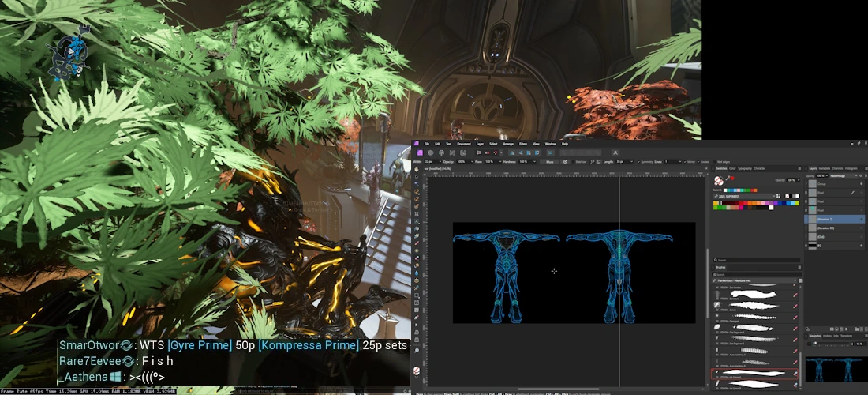Switch to the Color tab

click(x=732, y=168)
